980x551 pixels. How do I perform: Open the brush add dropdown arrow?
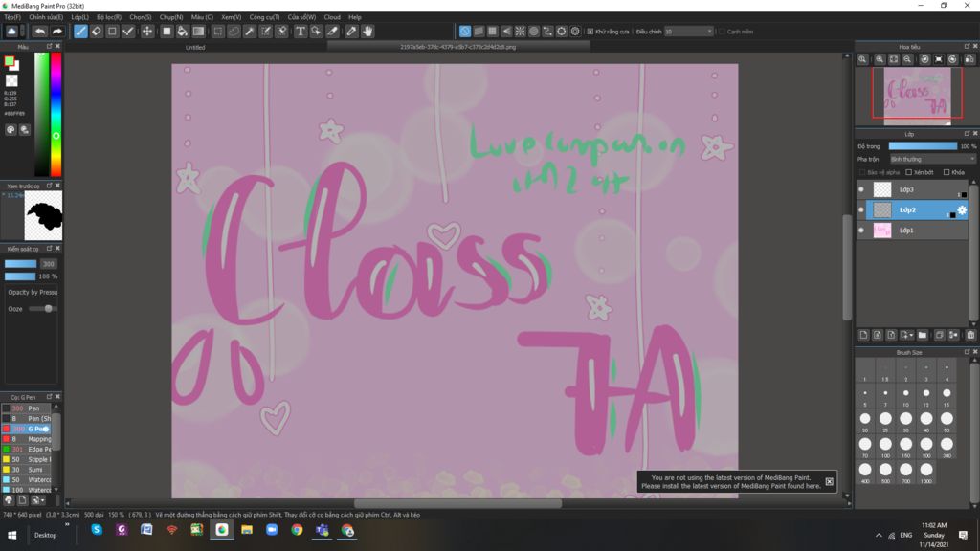pos(42,500)
